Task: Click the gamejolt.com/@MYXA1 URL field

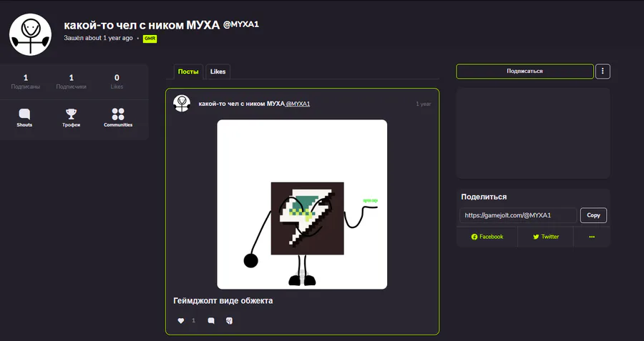Action: point(518,215)
